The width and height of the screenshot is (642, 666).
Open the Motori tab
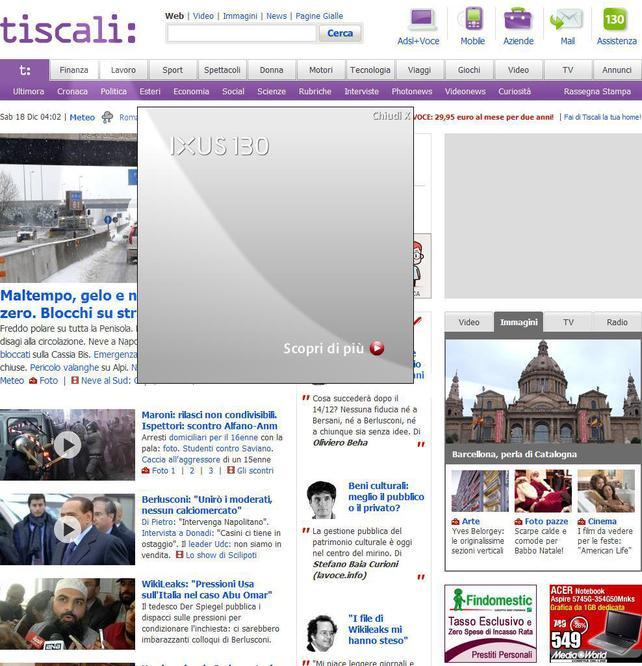(321, 70)
